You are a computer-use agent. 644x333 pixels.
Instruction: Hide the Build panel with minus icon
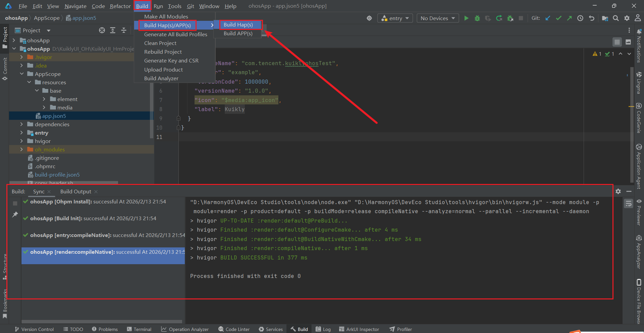coord(629,191)
